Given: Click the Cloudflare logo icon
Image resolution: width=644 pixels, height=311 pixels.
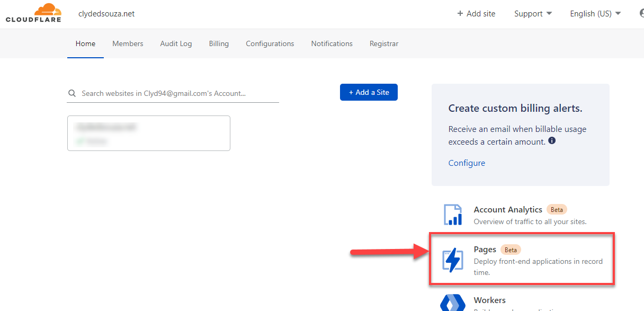Looking at the screenshot, I should 33,13.
